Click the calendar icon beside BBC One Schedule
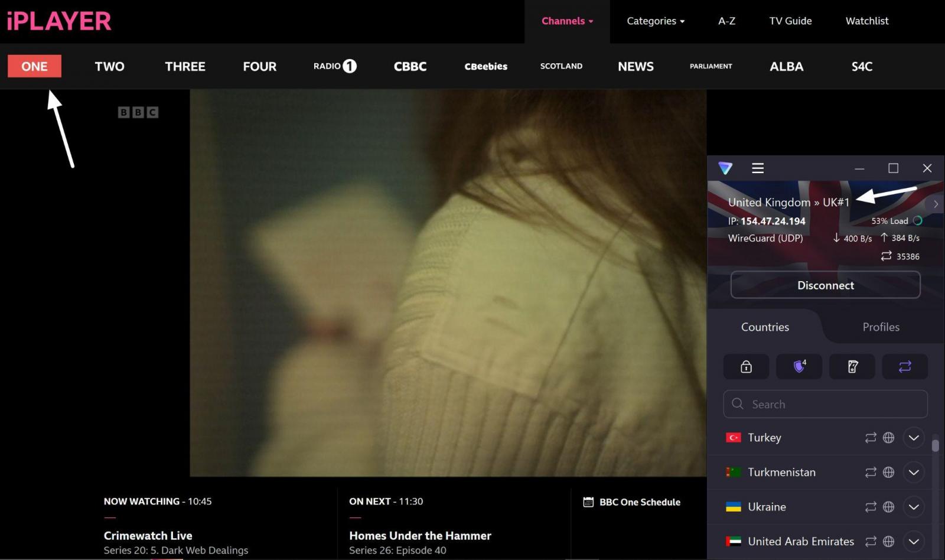The image size is (945, 560). [x=588, y=502]
